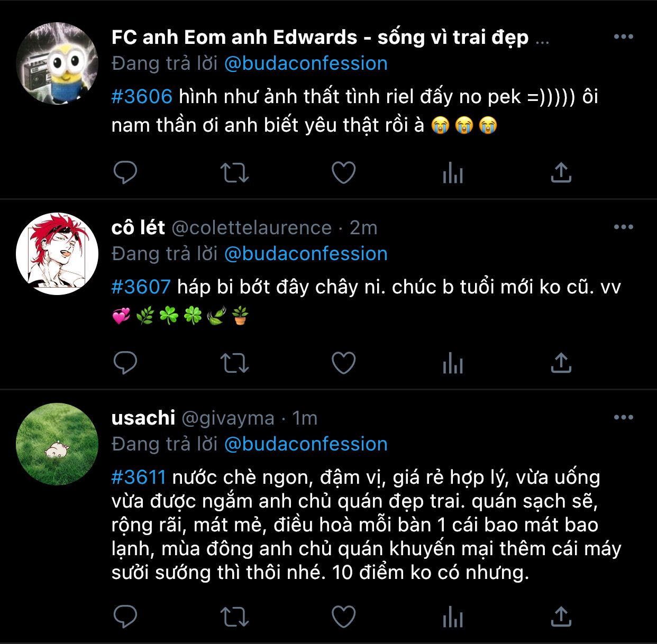The width and height of the screenshot is (657, 644).
Task: Share cô lét's #3607 tweet
Action: tap(561, 363)
